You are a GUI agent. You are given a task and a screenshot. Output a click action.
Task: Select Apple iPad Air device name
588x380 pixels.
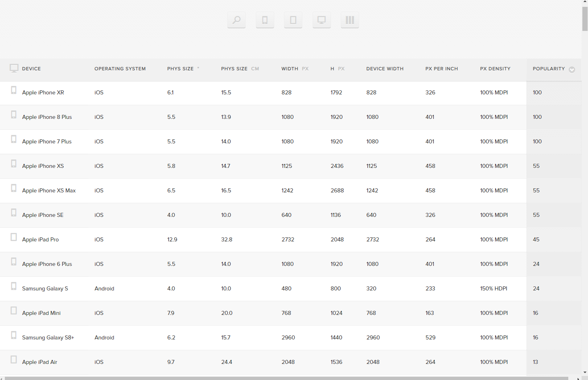(x=39, y=362)
